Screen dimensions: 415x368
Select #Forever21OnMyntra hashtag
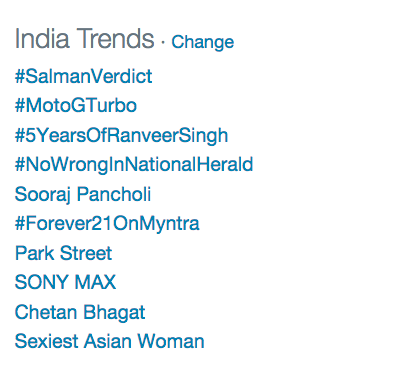(x=107, y=223)
